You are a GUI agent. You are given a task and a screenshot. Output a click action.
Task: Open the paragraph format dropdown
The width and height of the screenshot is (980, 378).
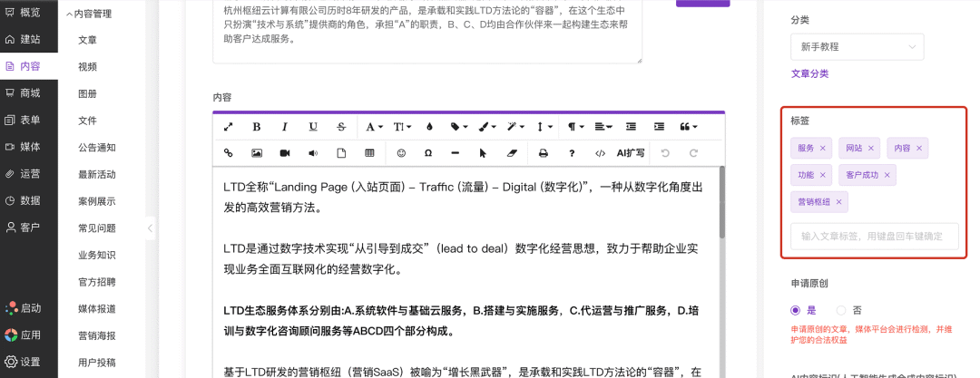(575, 127)
